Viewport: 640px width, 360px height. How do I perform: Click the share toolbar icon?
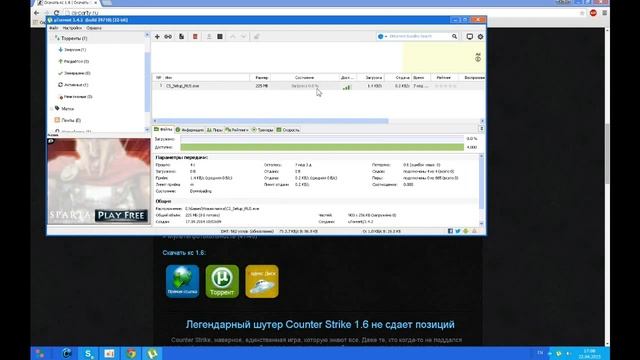pos(257,37)
